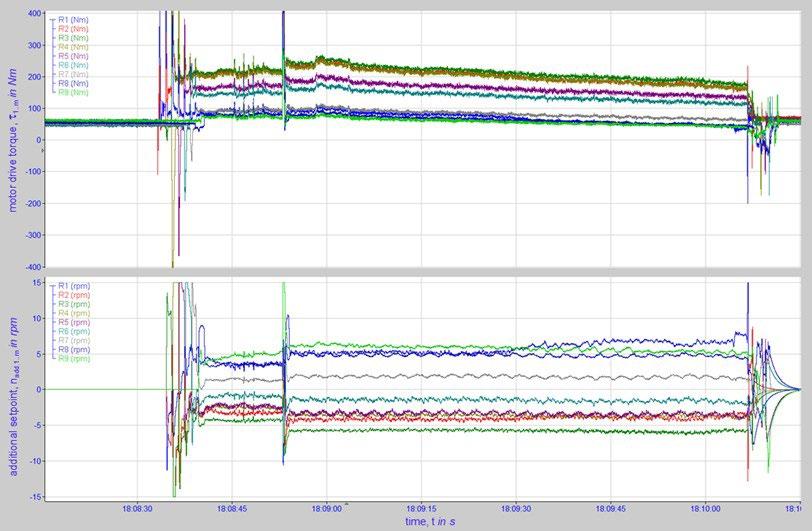
Task: Select R6 (rpm) teal legend entry
Action: [x=74, y=332]
